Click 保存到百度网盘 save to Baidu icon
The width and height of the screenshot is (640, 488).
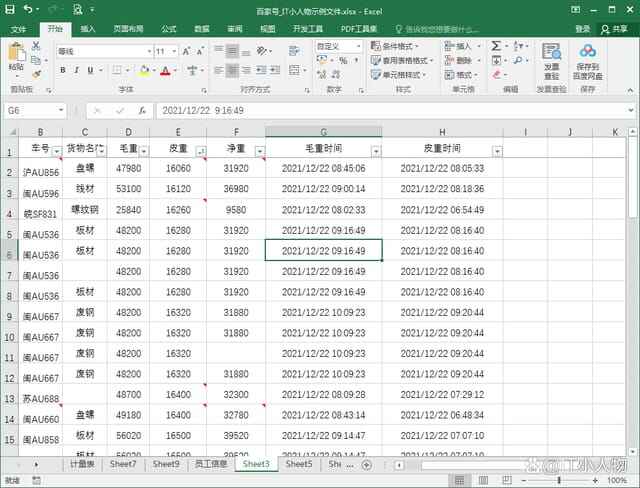point(588,60)
